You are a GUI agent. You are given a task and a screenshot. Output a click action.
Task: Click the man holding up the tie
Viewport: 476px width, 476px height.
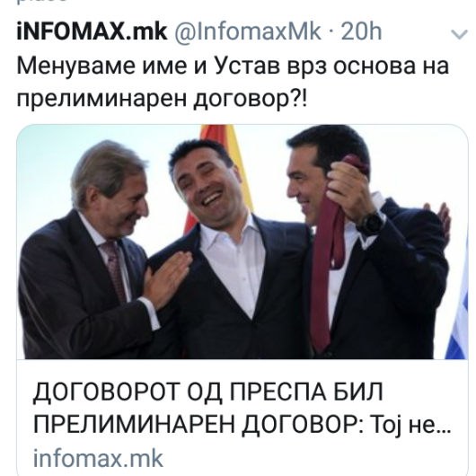(369, 242)
